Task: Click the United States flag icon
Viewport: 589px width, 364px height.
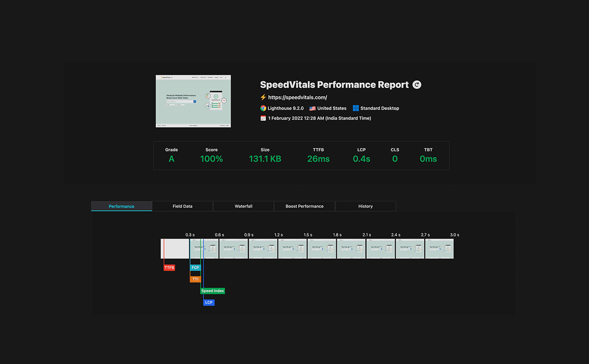Action: pyautogui.click(x=312, y=108)
